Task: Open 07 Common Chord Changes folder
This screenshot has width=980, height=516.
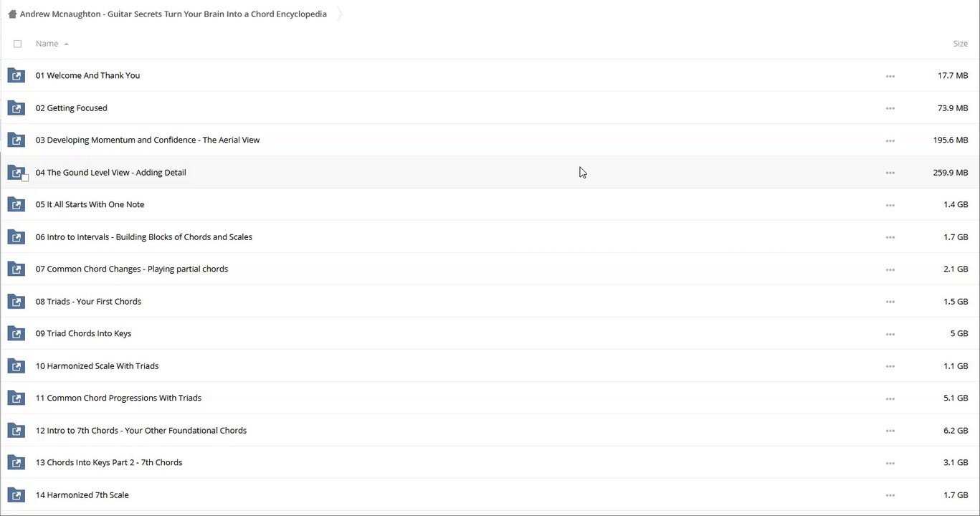Action: pyautogui.click(x=132, y=269)
